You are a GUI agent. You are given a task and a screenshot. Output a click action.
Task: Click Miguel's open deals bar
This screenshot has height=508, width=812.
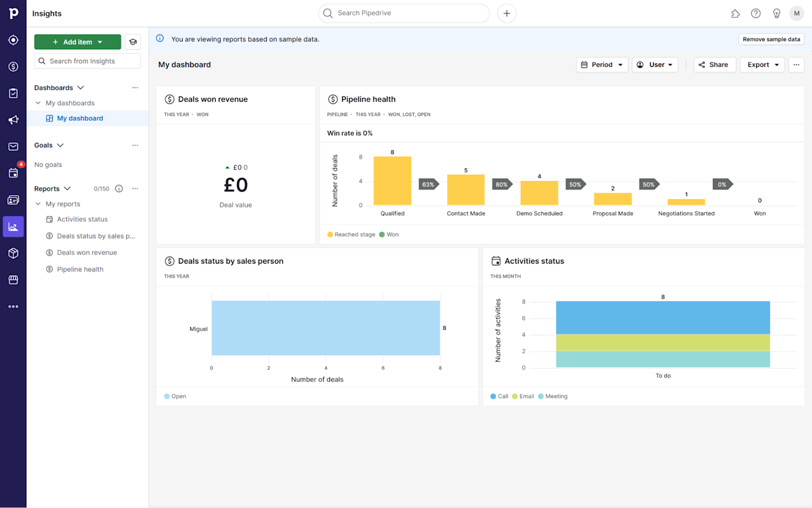point(326,328)
